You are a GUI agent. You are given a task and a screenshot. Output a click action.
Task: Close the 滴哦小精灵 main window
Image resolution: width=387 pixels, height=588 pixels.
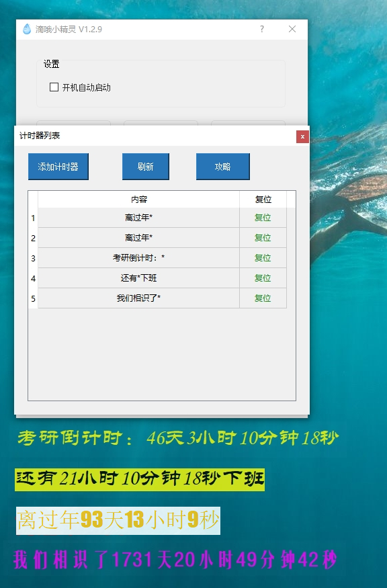click(x=292, y=29)
